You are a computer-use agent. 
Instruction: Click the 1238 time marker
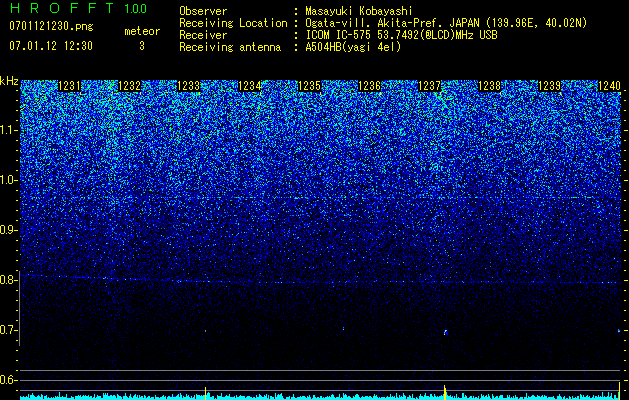tap(489, 86)
